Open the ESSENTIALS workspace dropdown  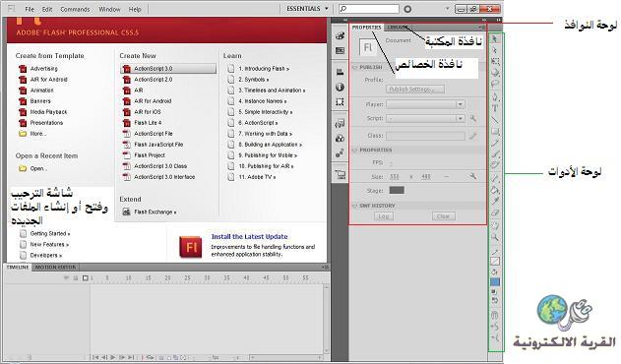[307, 8]
